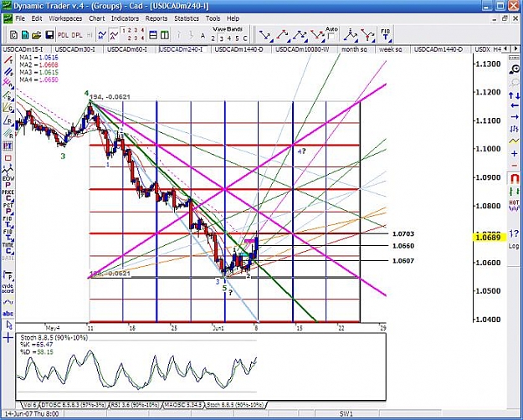Click the blue plus icon

[x=514, y=153]
